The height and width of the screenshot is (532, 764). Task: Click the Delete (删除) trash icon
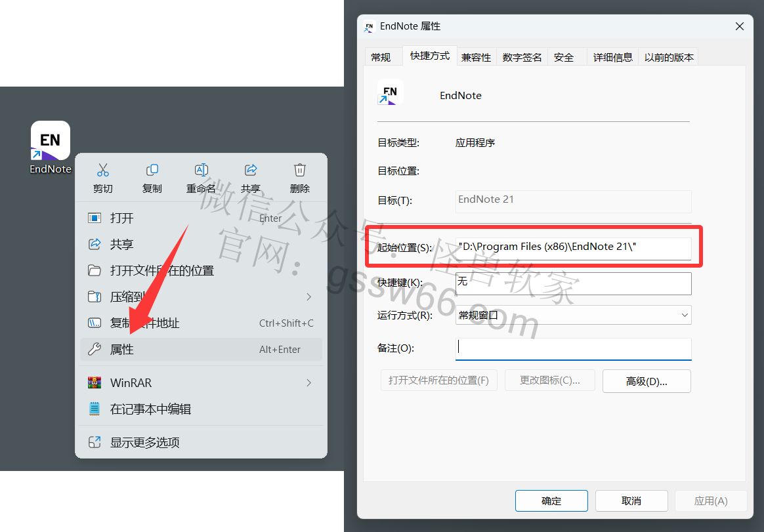pyautogui.click(x=300, y=171)
